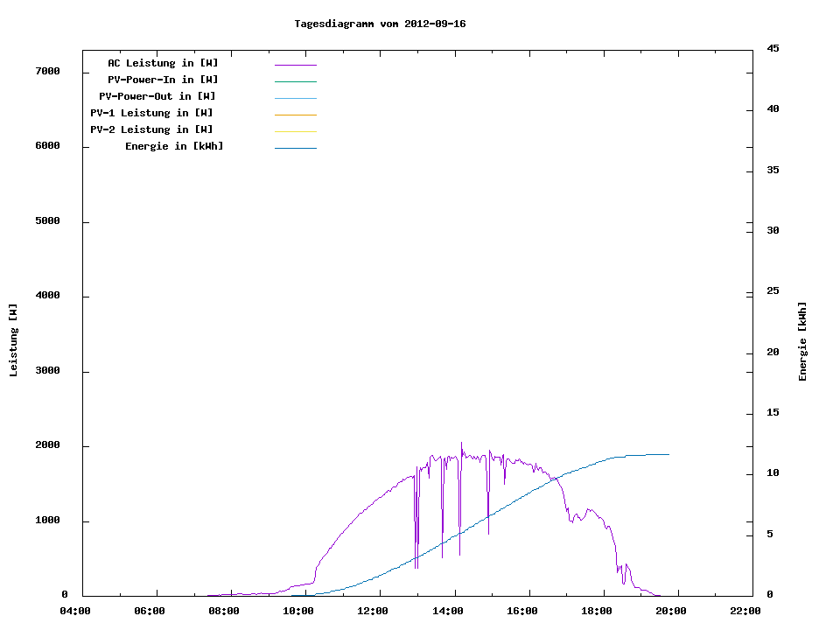The width and height of the screenshot is (840, 630).
Task: Select the 'Energie in [kWh]' legend label
Action: pyautogui.click(x=174, y=146)
